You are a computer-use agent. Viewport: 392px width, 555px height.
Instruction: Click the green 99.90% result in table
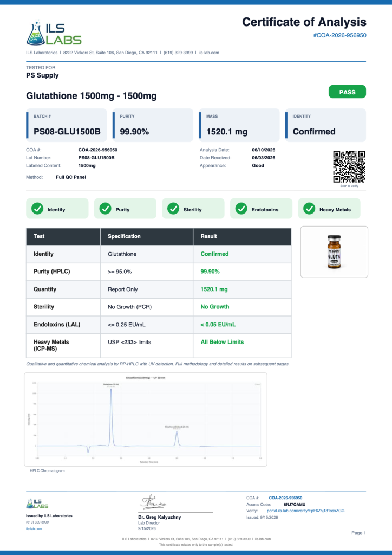[x=210, y=272]
